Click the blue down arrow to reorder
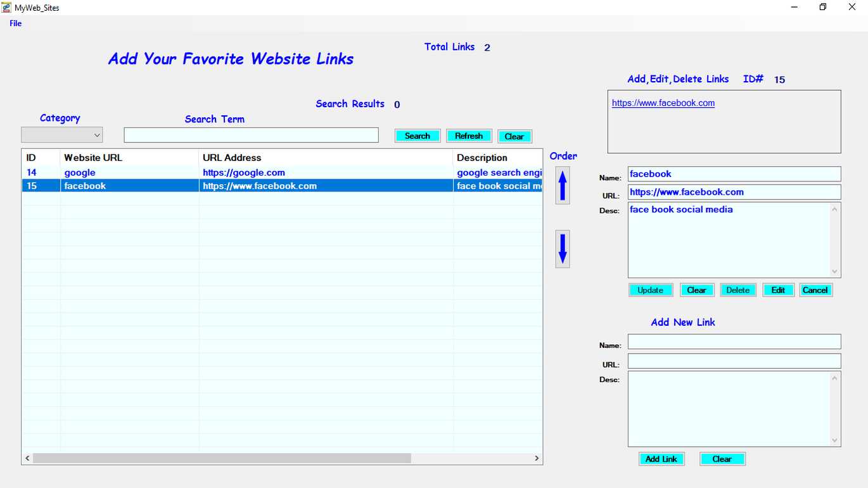 click(561, 248)
